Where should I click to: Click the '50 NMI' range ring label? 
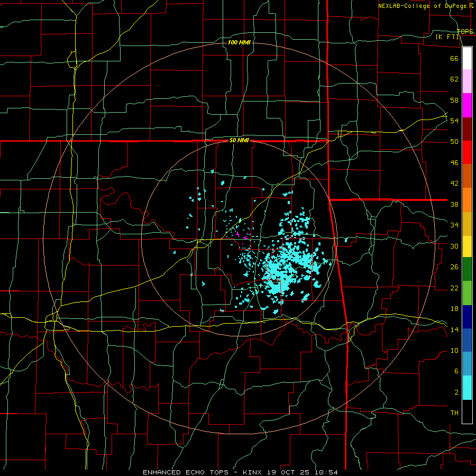point(239,140)
